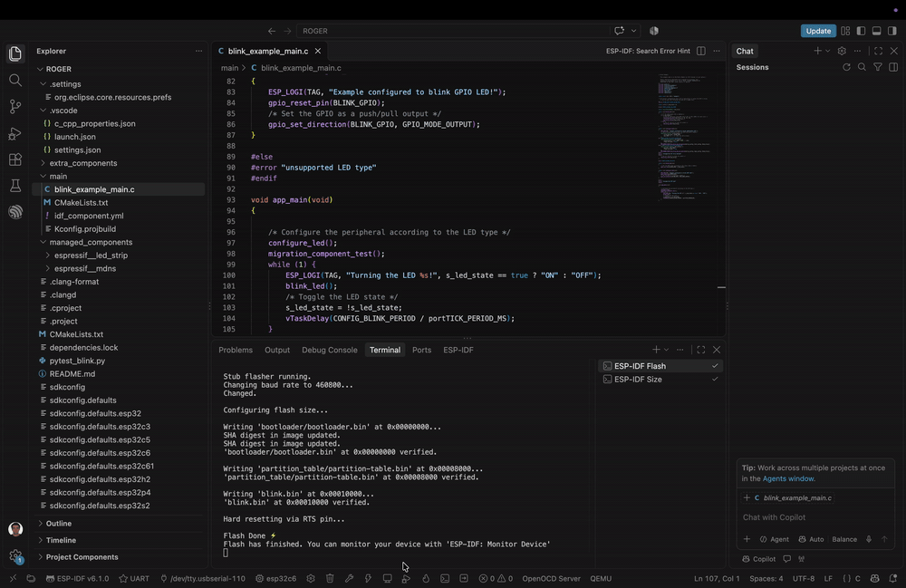Start voice chat with microphone icon
Image resolution: width=906 pixels, height=588 pixels.
pyautogui.click(x=869, y=539)
